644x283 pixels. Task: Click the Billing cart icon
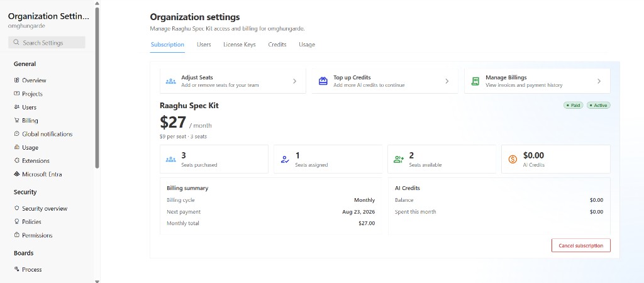pyautogui.click(x=16, y=120)
